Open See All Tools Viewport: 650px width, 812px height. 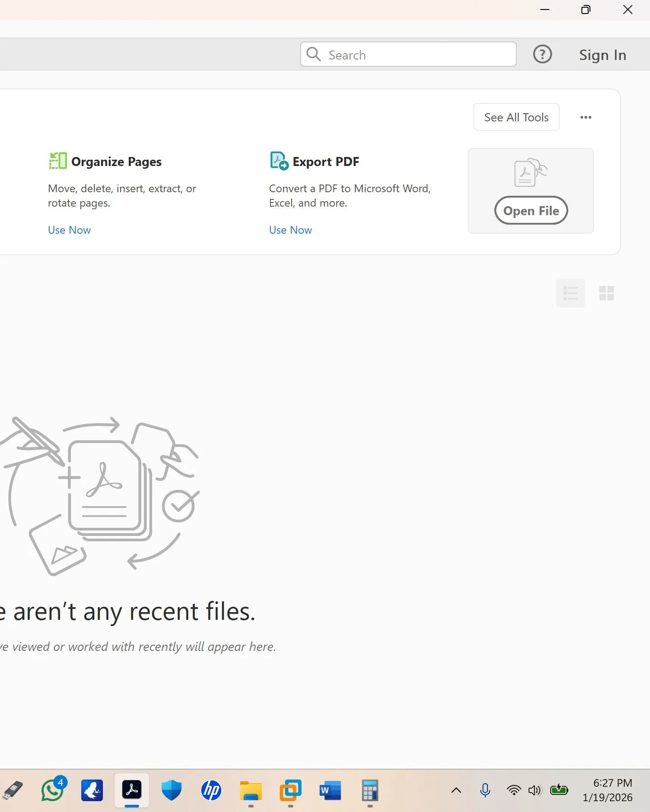click(x=516, y=117)
